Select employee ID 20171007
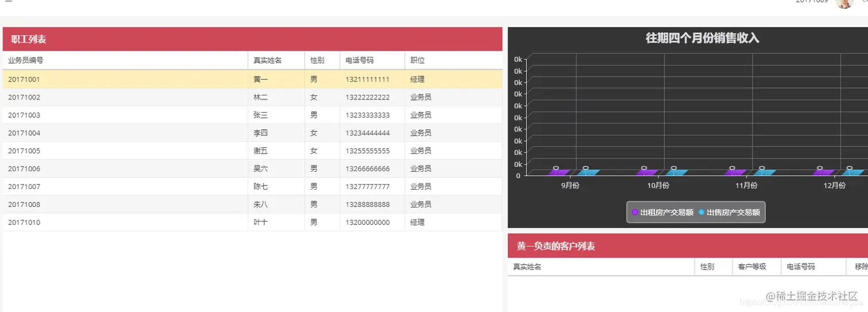 (24, 186)
